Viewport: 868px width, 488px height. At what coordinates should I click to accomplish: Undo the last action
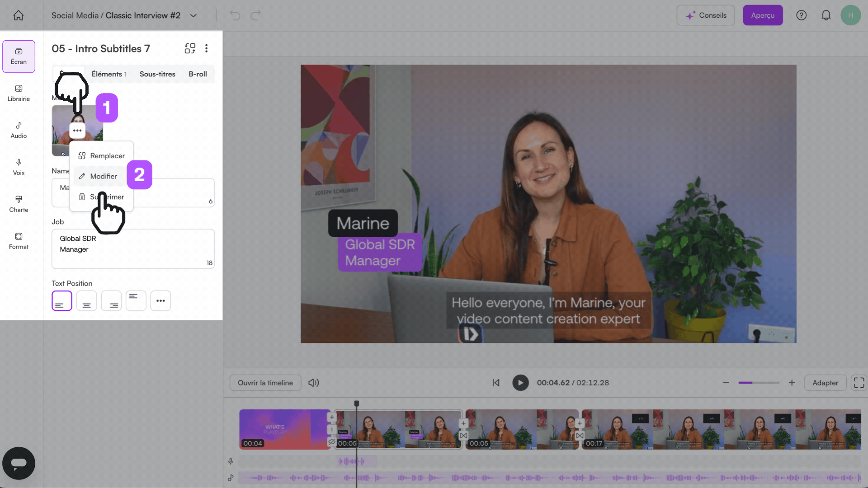point(235,15)
